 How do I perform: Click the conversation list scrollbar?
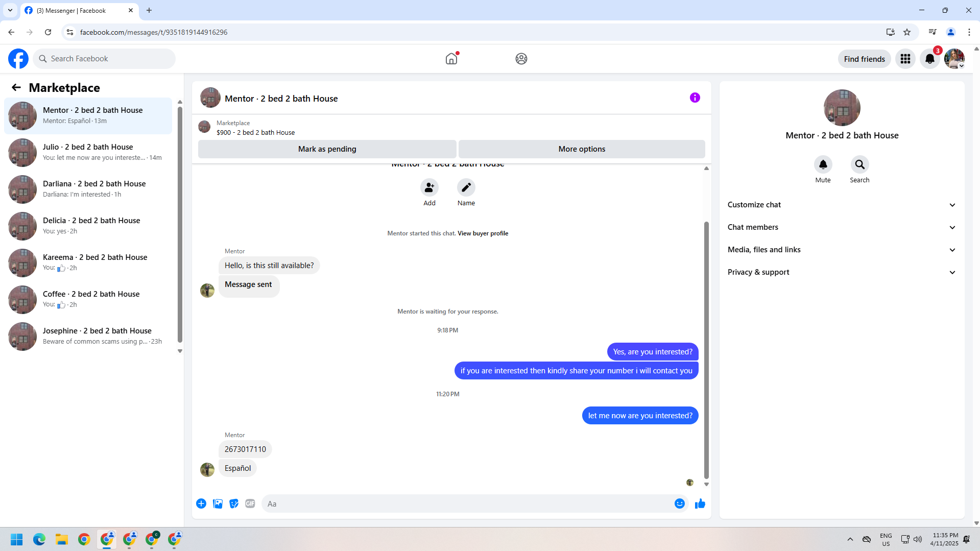[x=180, y=224]
